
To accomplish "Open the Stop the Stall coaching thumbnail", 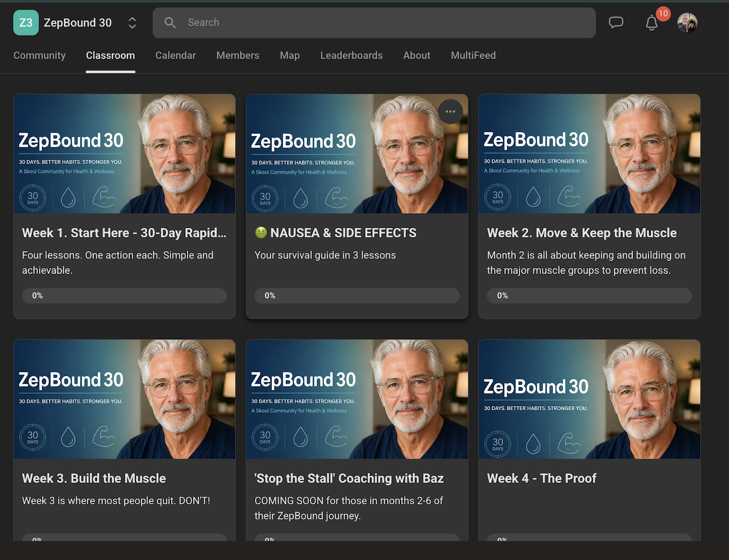I will coord(357,399).
